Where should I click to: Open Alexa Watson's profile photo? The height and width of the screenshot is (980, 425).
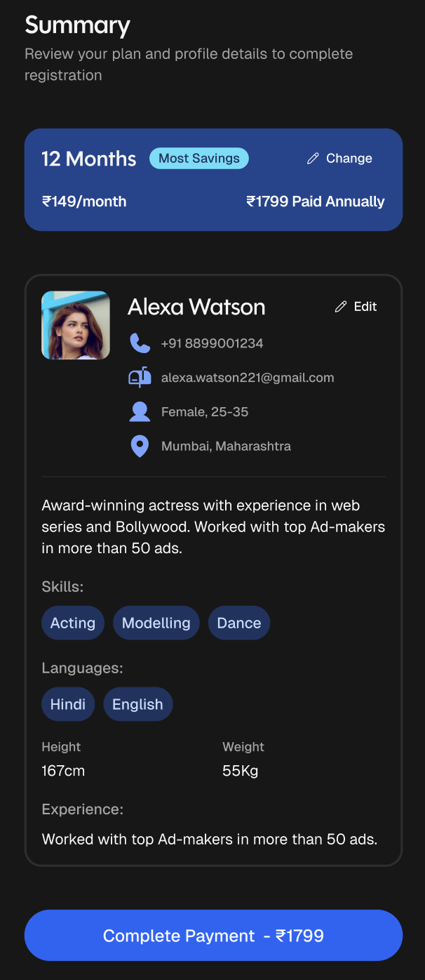(x=76, y=326)
